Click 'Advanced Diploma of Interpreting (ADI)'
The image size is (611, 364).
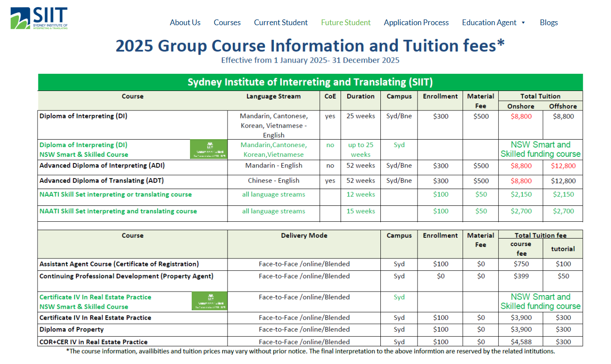(x=102, y=166)
